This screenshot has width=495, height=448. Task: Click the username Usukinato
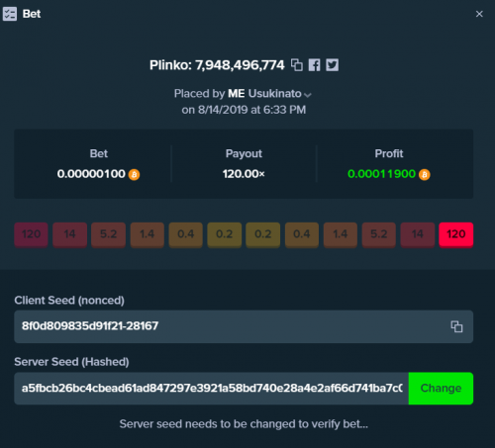coord(274,94)
